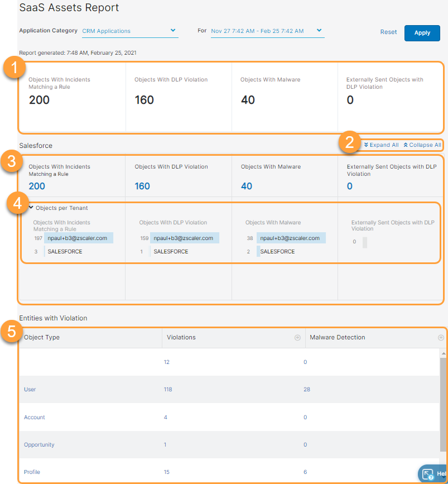Click the Reset link
The width and height of the screenshot is (448, 484).
point(388,32)
